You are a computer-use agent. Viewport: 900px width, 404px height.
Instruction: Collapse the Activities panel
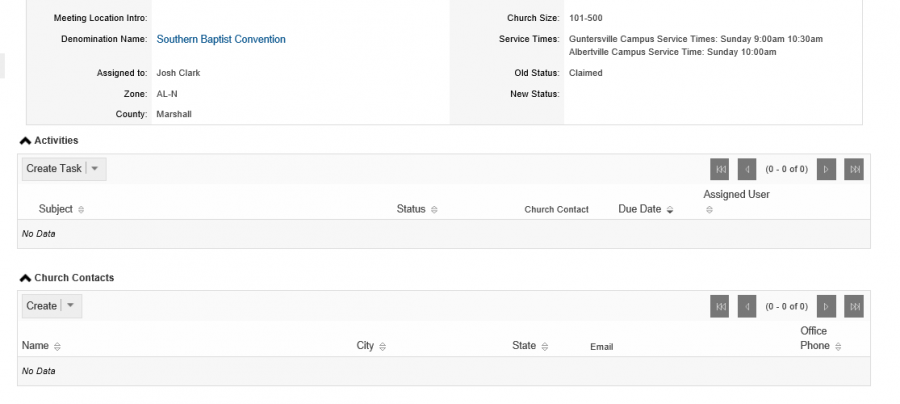[x=25, y=141]
